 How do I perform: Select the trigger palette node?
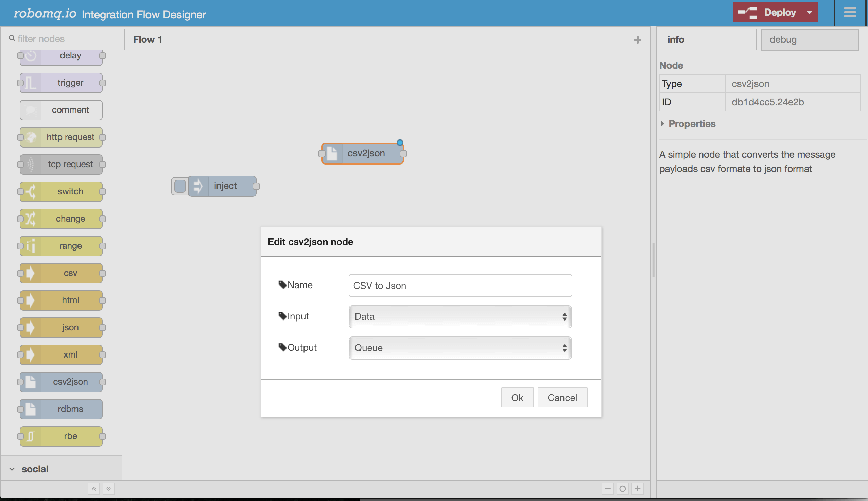[x=61, y=83]
